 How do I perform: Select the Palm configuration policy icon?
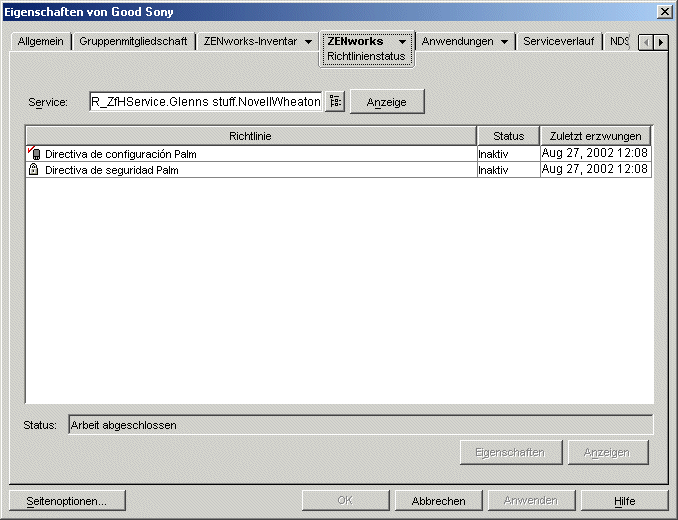[x=34, y=153]
